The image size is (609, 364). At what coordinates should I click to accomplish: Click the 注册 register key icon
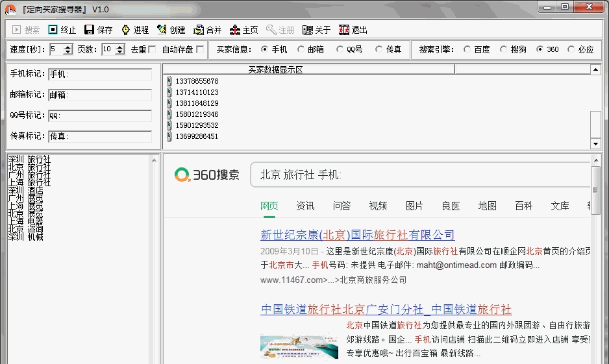(x=271, y=30)
